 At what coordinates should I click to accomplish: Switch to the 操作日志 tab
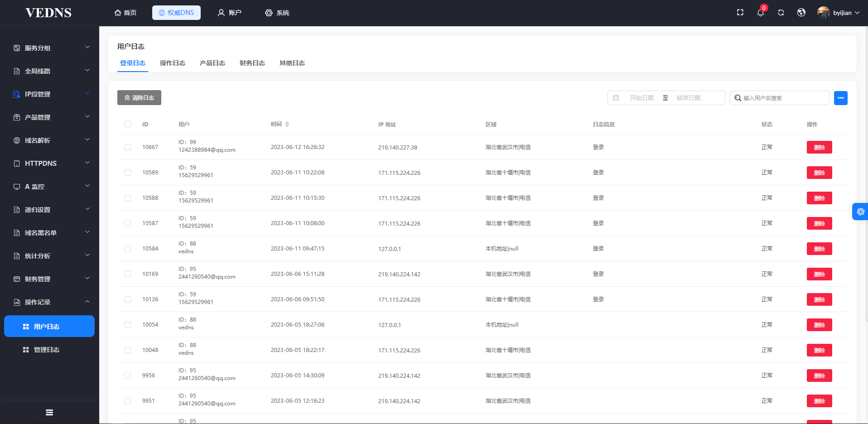pyautogui.click(x=173, y=63)
